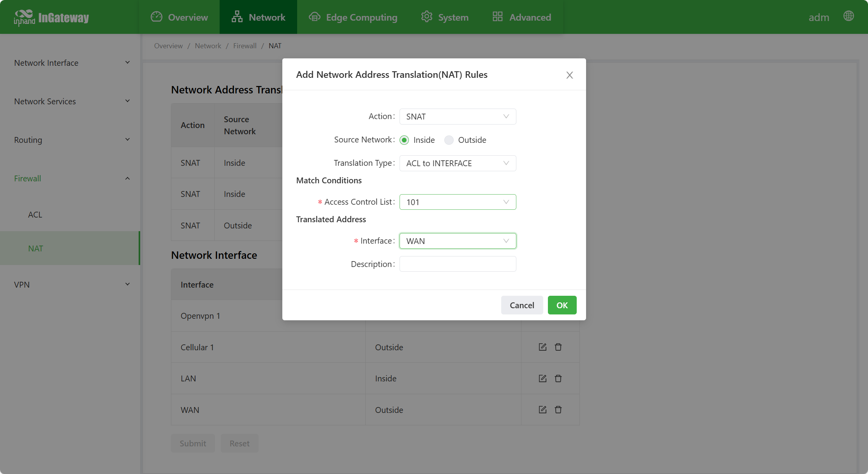Close the Add NAT Rules dialog
Image resolution: width=868 pixels, height=474 pixels.
click(x=569, y=75)
